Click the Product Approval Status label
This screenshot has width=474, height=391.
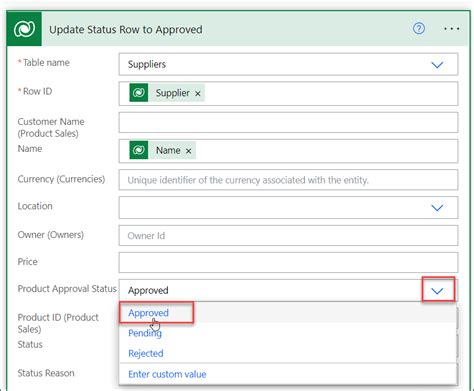[x=67, y=289]
